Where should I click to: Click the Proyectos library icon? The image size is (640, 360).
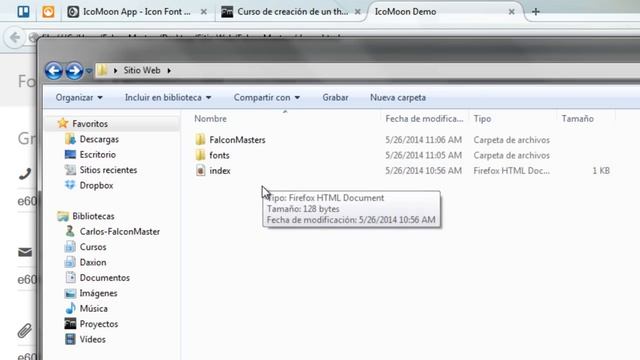[70, 324]
